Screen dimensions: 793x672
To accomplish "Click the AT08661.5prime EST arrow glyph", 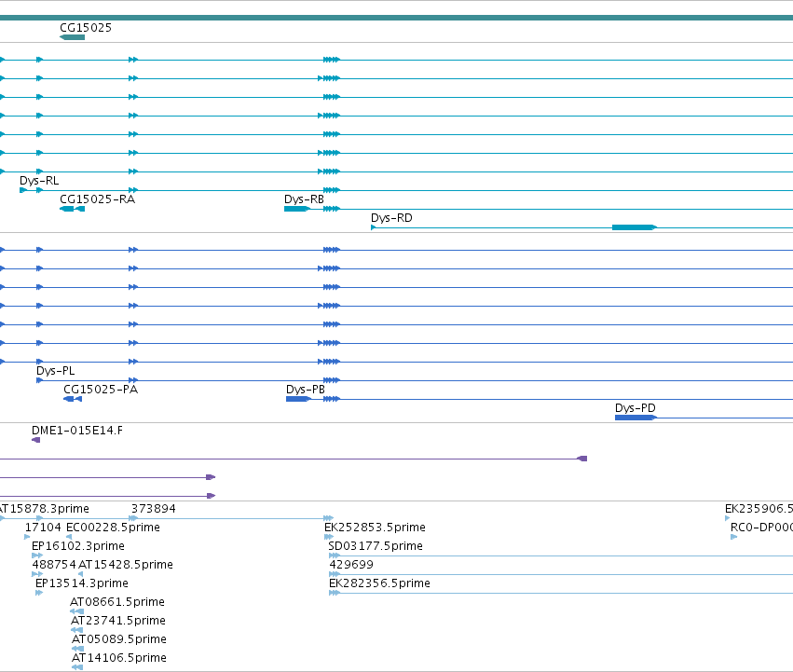I will [x=76, y=611].
